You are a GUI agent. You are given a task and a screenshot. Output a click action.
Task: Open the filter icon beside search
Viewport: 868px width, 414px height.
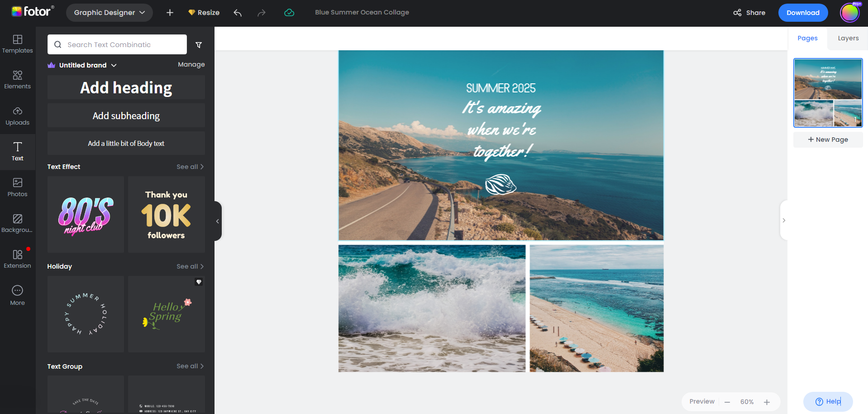coord(199,45)
